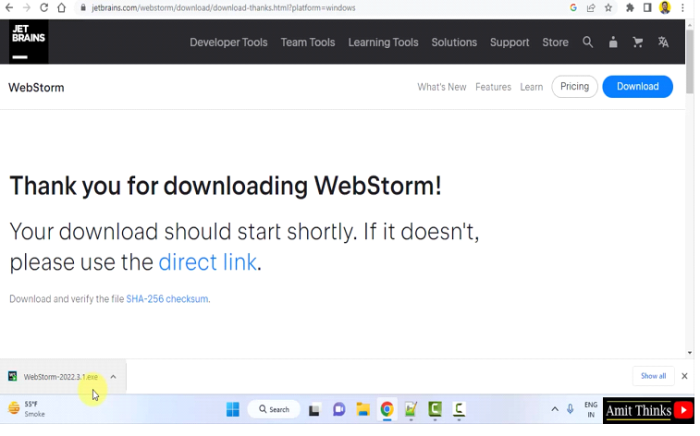The width and height of the screenshot is (700, 436).
Task: Show hidden system tray icons
Action: point(554,409)
